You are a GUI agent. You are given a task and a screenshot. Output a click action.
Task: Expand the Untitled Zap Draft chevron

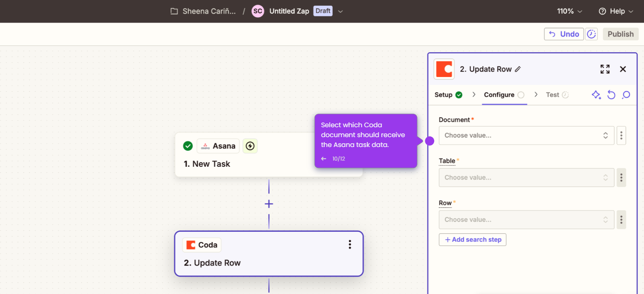[x=341, y=12]
